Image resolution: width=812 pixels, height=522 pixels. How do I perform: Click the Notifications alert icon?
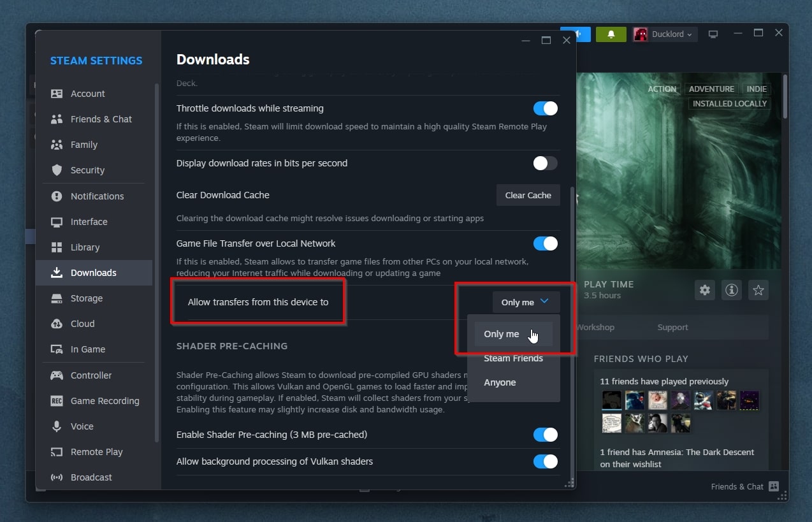tap(57, 196)
